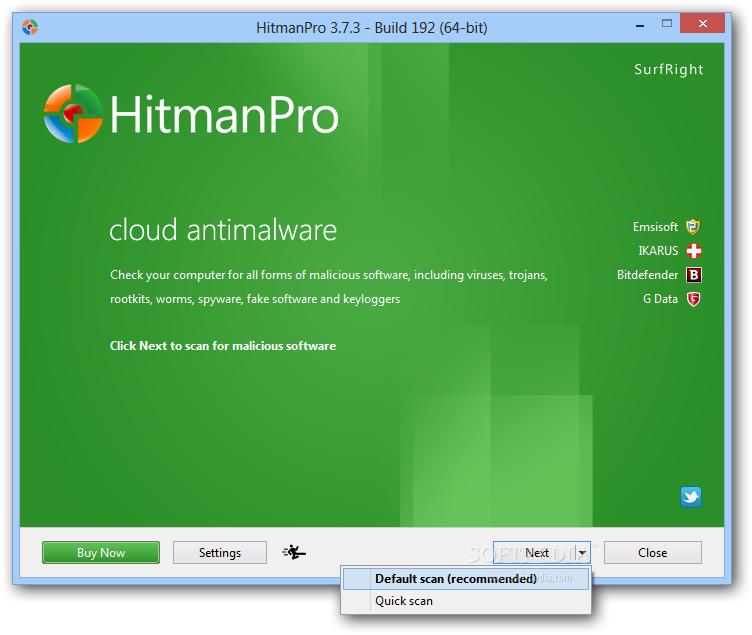Open the Twitter bird icon
This screenshot has height=635, width=752.
(691, 497)
